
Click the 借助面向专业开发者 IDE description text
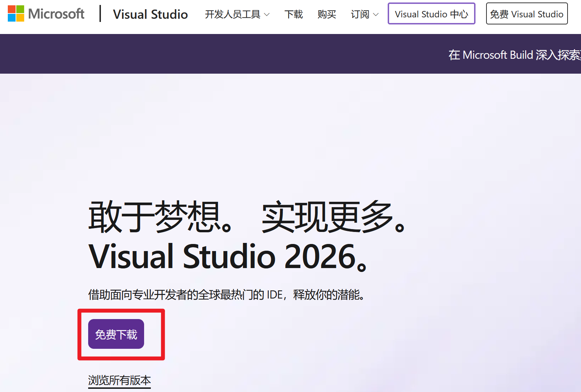227,294
